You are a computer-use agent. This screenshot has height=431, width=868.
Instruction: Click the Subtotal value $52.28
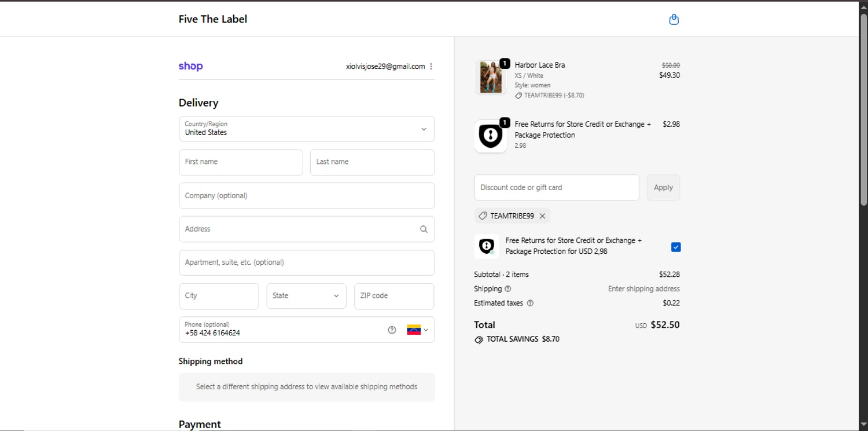click(670, 275)
